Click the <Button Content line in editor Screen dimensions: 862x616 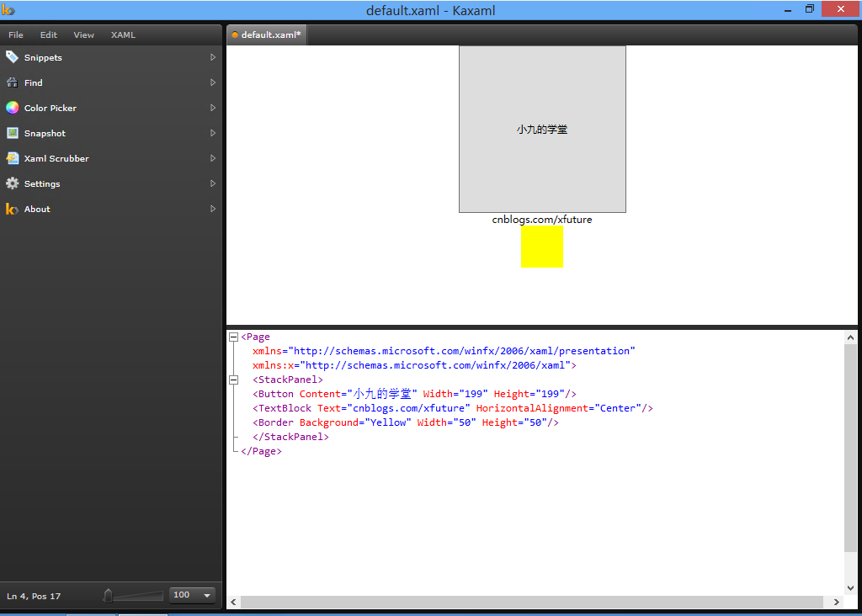(x=414, y=394)
